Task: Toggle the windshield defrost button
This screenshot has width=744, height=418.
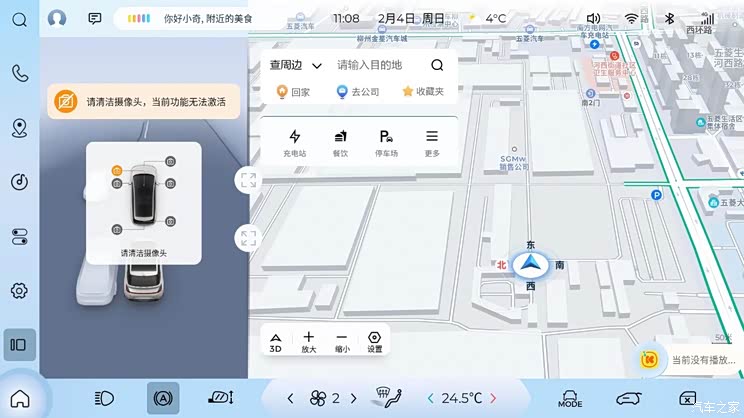Action: pyautogui.click(x=381, y=398)
